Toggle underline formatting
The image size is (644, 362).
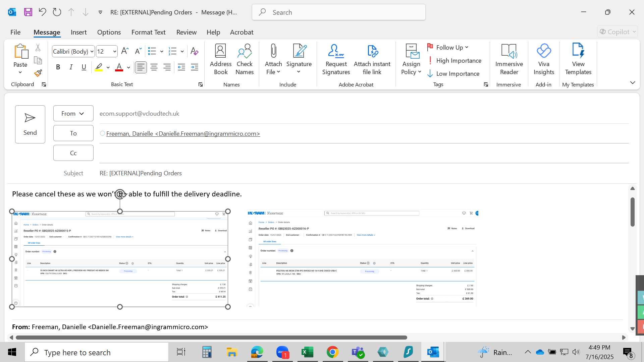pyautogui.click(x=84, y=67)
